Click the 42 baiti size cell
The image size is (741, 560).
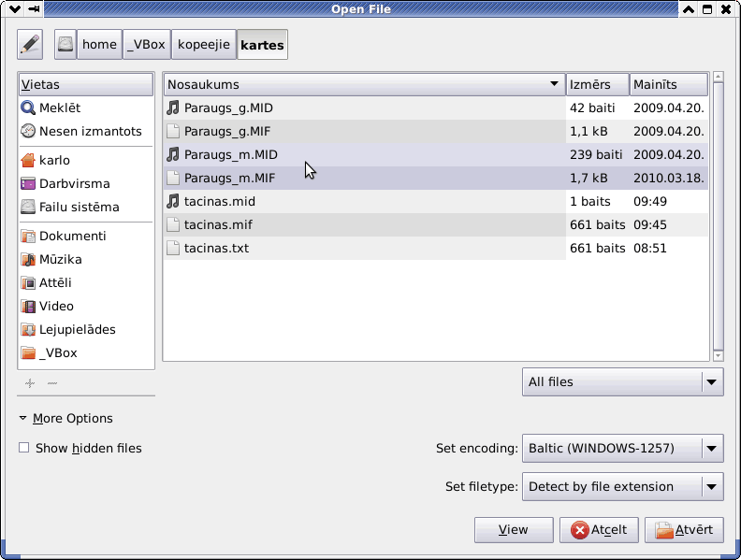click(x=592, y=108)
